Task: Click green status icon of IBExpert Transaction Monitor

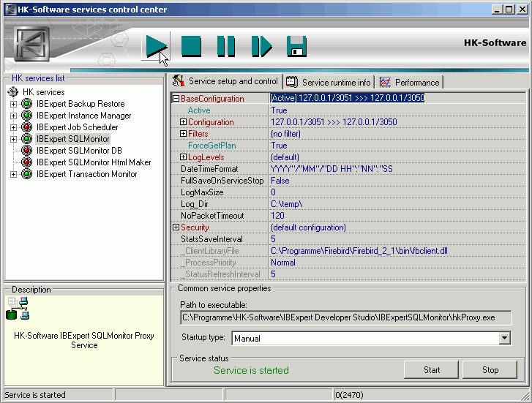Action: click(26, 174)
